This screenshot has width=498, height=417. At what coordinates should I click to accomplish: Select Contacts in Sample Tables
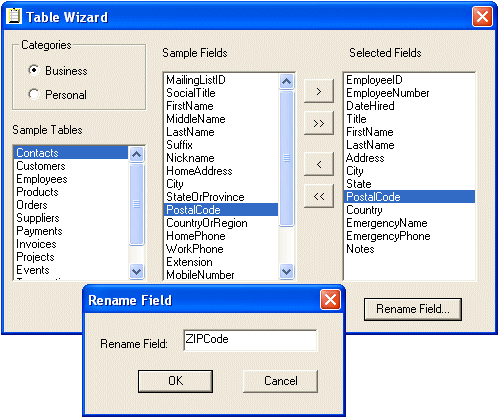click(71, 153)
